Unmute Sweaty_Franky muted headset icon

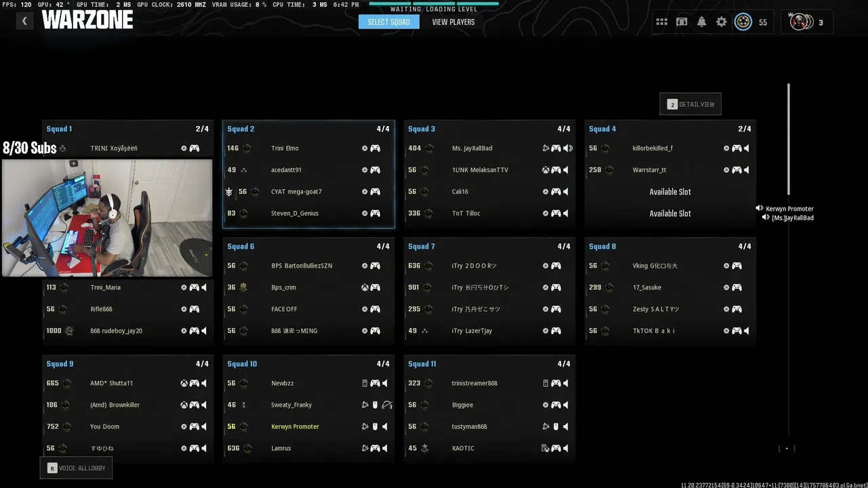(x=387, y=405)
